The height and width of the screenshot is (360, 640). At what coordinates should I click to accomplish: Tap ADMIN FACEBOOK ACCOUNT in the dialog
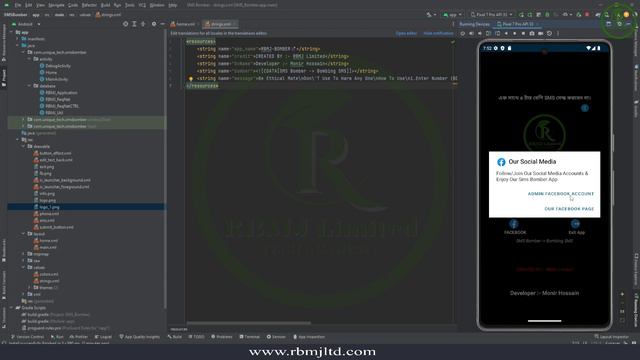tap(561, 194)
